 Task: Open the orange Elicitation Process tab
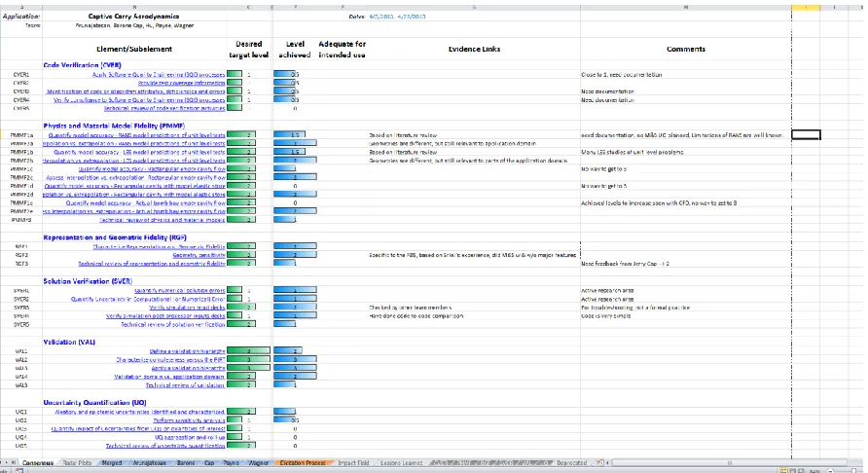303,462
